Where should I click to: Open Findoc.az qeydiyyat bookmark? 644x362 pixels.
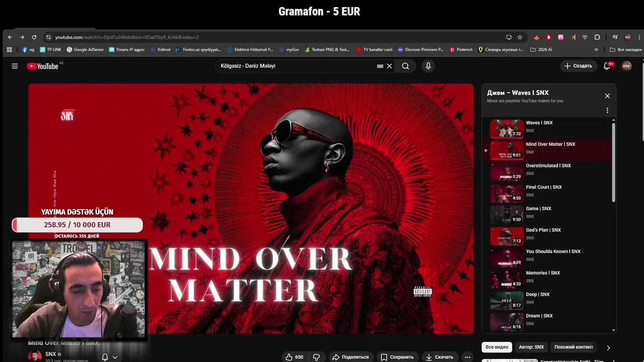tap(198, 50)
